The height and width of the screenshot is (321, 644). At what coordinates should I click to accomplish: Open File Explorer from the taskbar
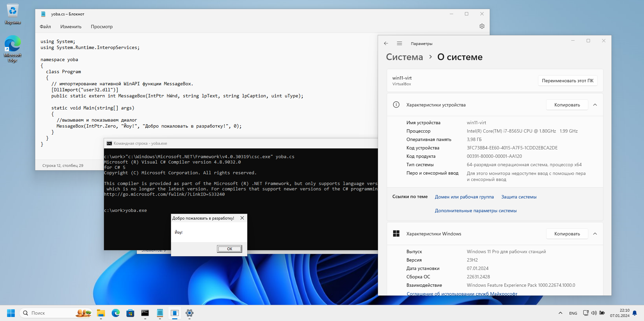[101, 313]
